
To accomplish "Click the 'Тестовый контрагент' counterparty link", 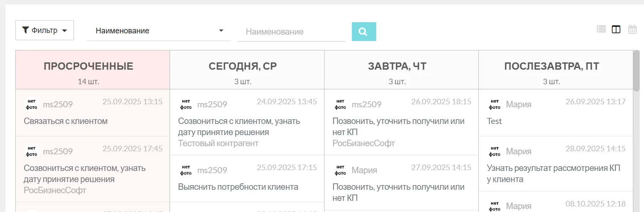I will [x=218, y=143].
